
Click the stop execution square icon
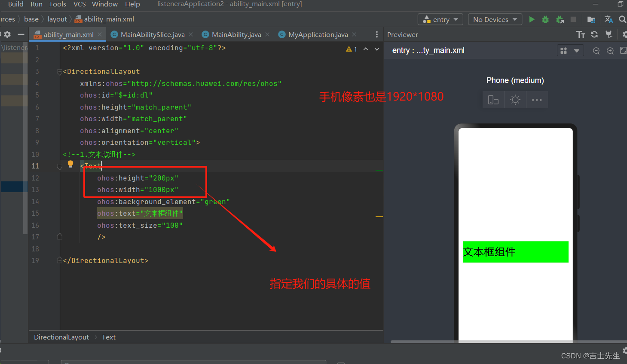coord(573,19)
